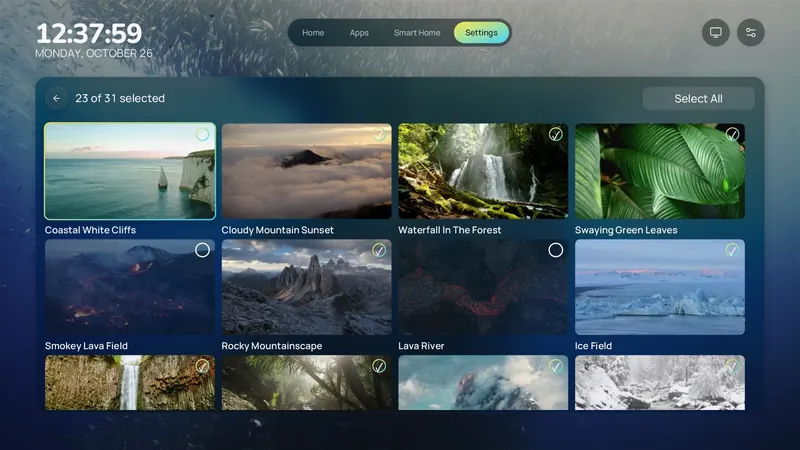Uncheck the misty jungle thumbnail checkmark

pyautogui.click(x=379, y=366)
